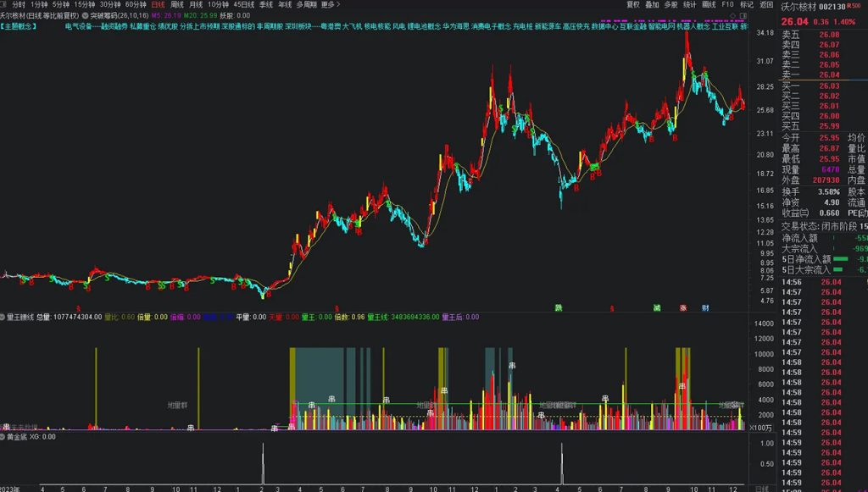Activate the 画线 drawing tool
Image resolution: width=868 pixels, height=492 pixels.
click(709, 4)
